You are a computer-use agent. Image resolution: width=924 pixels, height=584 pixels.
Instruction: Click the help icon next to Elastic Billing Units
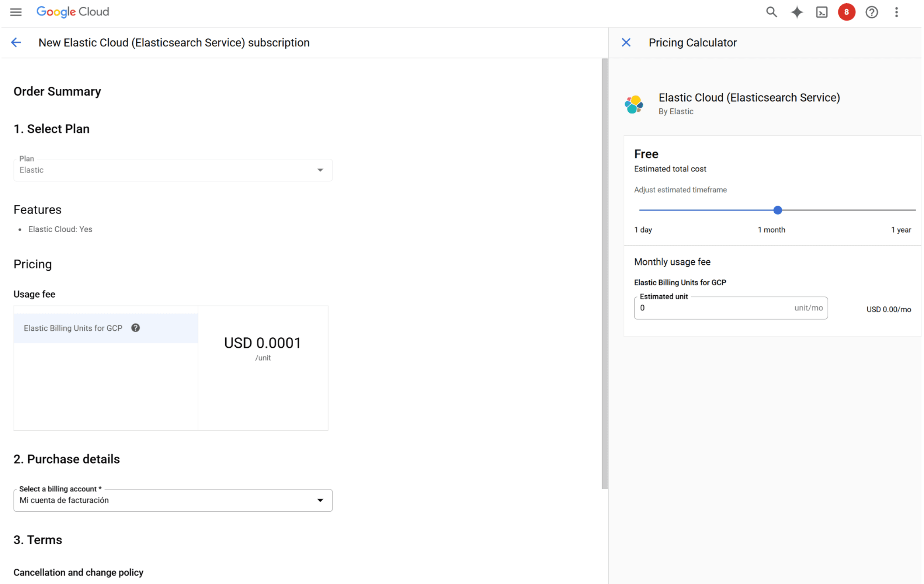(x=135, y=328)
